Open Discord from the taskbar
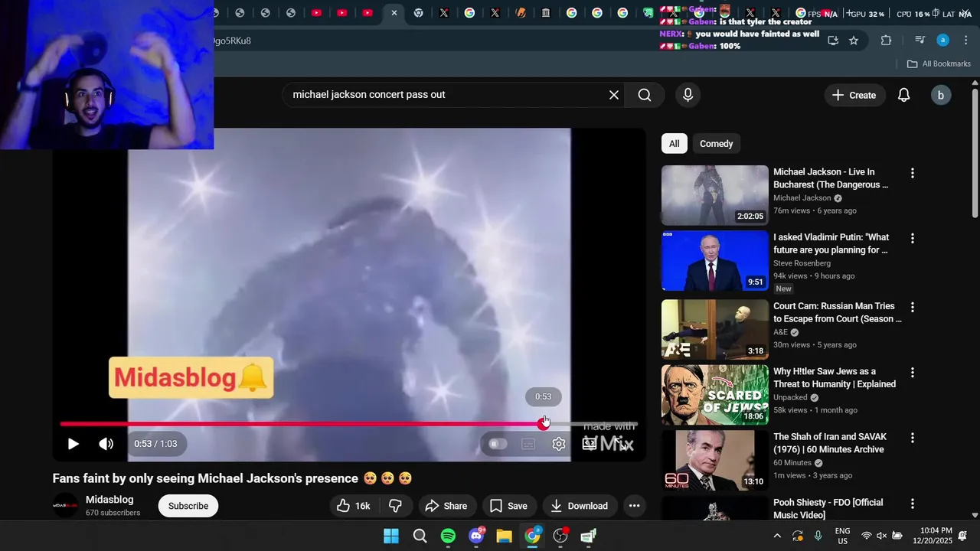This screenshot has height=551, width=980. (x=476, y=536)
